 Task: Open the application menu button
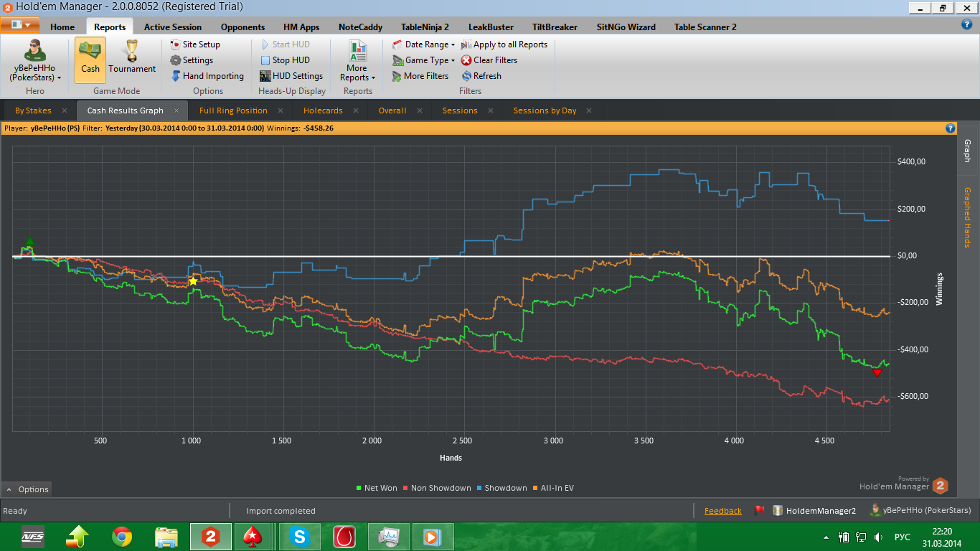coord(20,24)
